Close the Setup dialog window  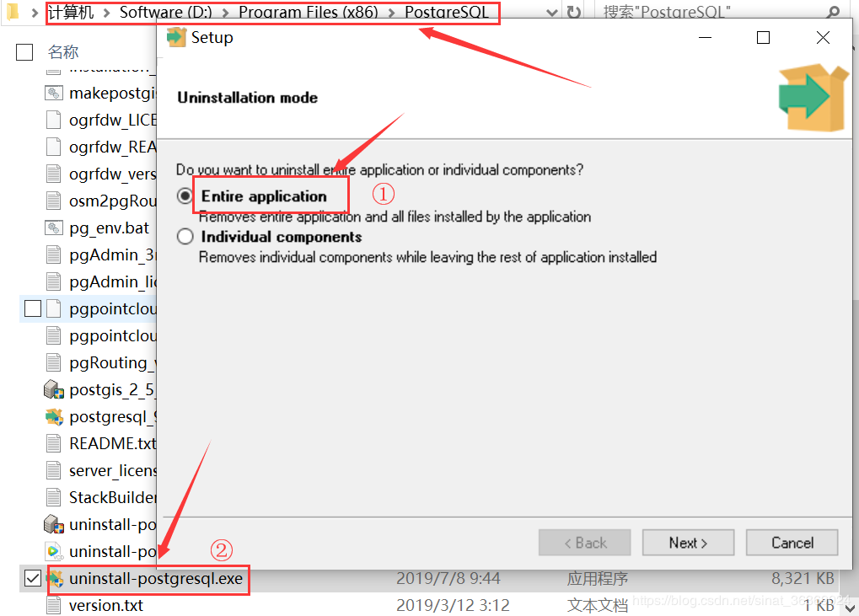(823, 37)
